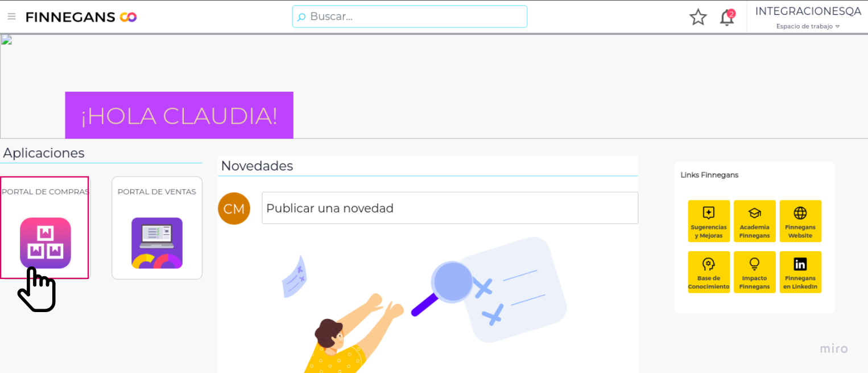The width and height of the screenshot is (868, 373).
Task: Open Finnegans en LinkedIn tile
Action: pyautogui.click(x=800, y=272)
